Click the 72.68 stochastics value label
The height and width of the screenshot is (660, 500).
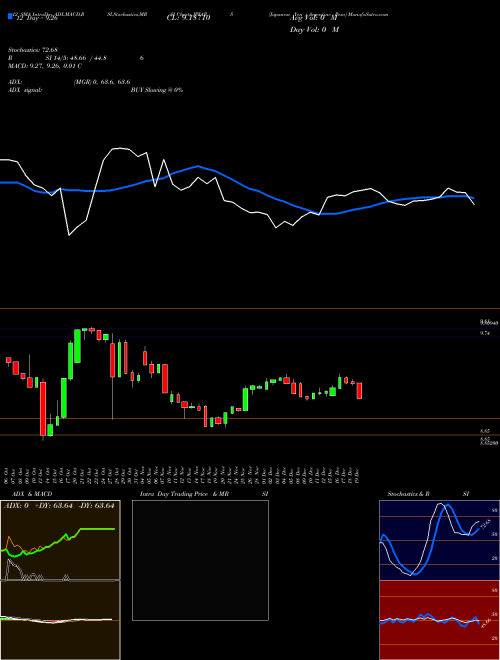[x=486, y=525]
